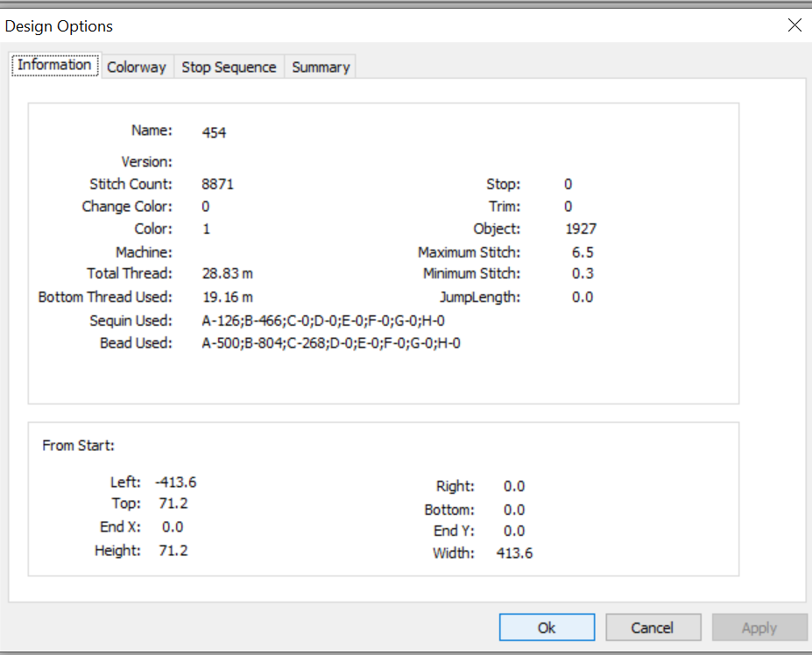The width and height of the screenshot is (812, 655).
Task: Select the Stop Sequence tab
Action: [229, 67]
